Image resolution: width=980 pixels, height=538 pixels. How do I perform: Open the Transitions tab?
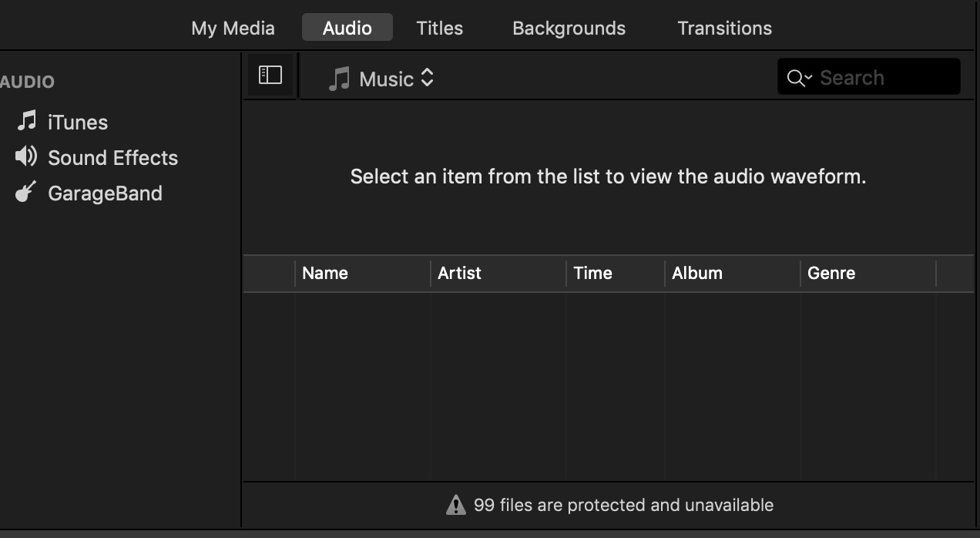(724, 28)
